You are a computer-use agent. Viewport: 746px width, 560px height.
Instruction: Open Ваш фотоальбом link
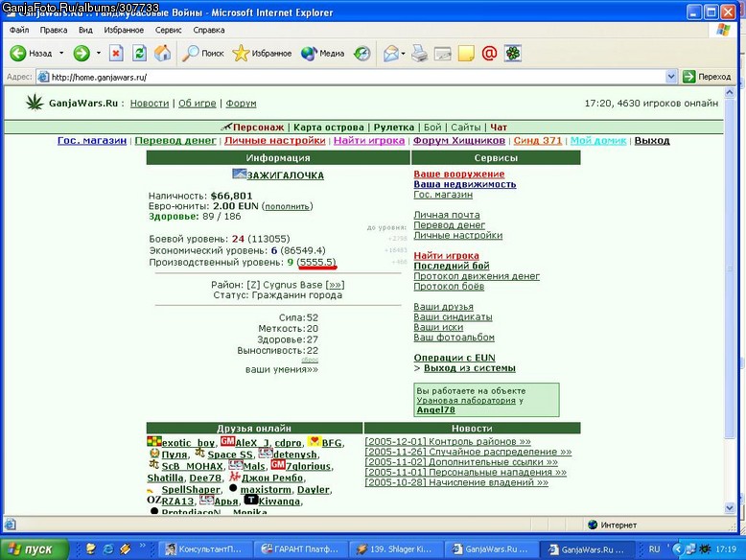pos(454,338)
